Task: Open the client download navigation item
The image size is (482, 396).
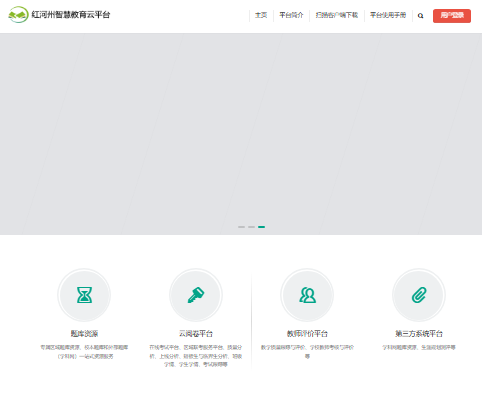Action: [x=337, y=15]
